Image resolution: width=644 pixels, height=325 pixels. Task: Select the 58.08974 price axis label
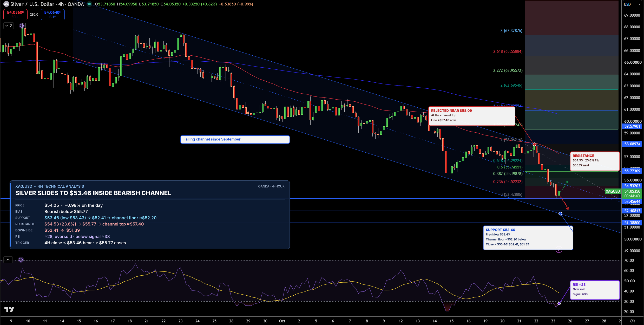coord(632,144)
